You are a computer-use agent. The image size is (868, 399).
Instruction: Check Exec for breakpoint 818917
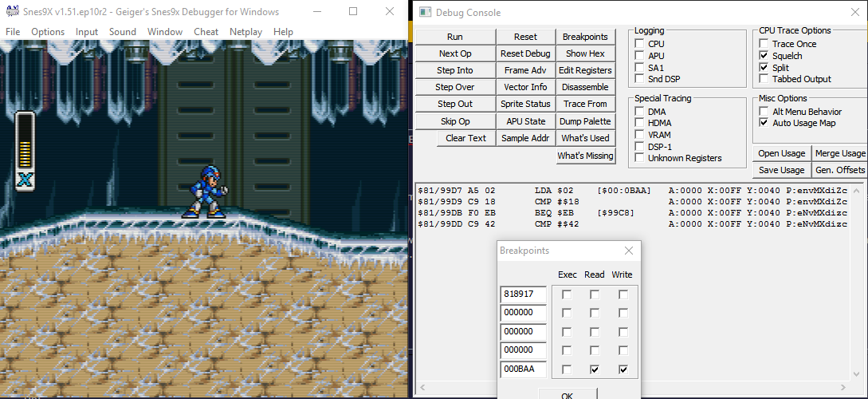click(566, 294)
